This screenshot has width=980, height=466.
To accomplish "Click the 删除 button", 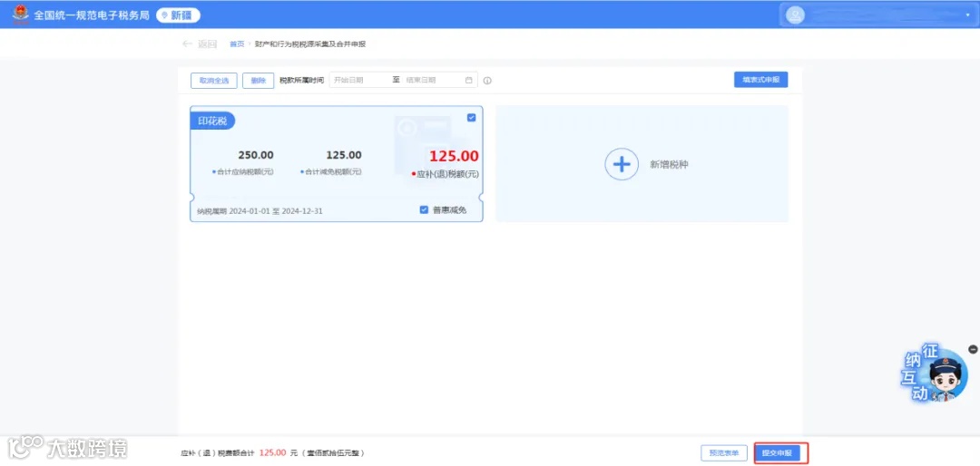I will tap(258, 80).
